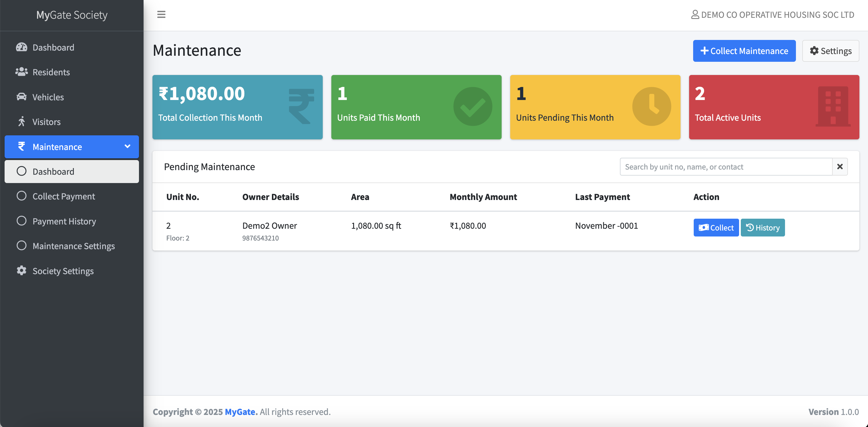Click the rupee icon beside Maintenance menu
Screen dimensions: 868x427
[x=22, y=146]
